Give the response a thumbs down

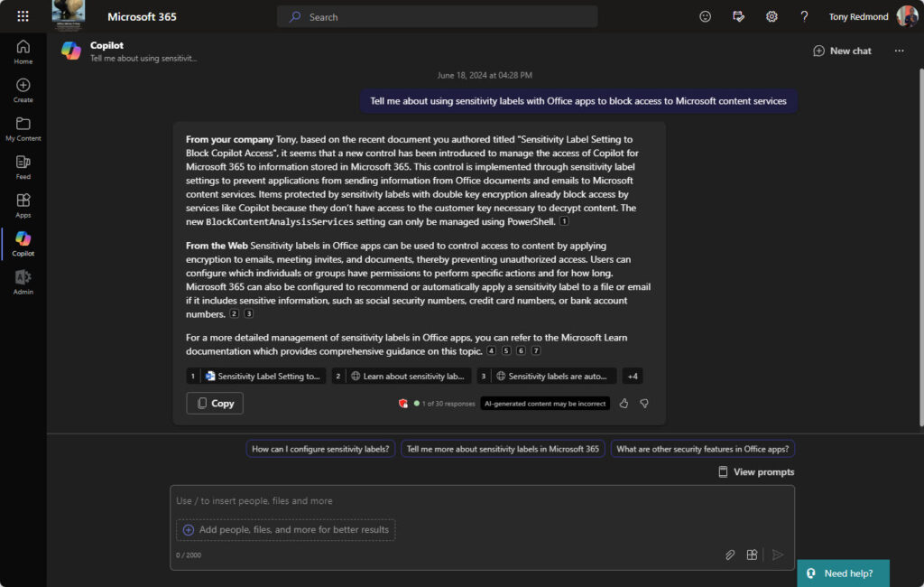(644, 404)
